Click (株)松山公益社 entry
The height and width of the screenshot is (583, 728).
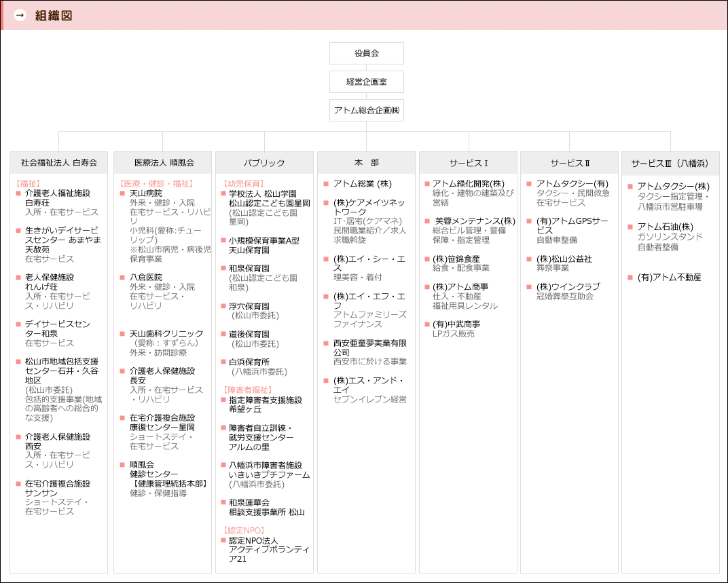564,259
